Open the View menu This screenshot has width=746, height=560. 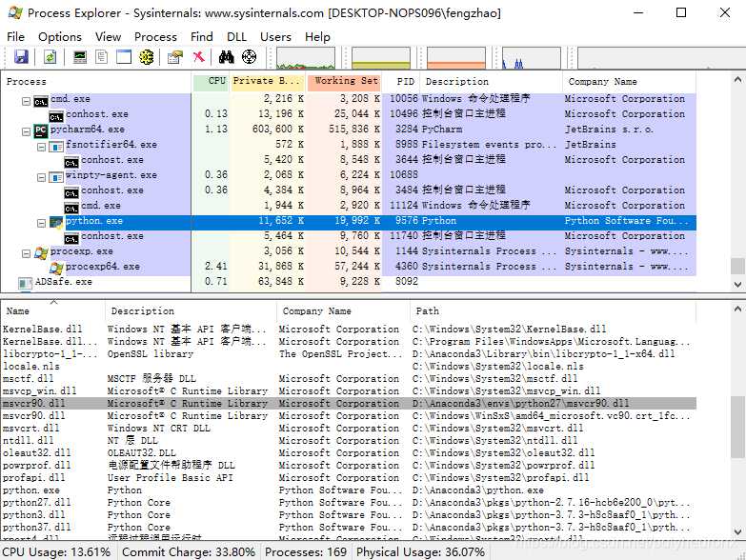108,36
